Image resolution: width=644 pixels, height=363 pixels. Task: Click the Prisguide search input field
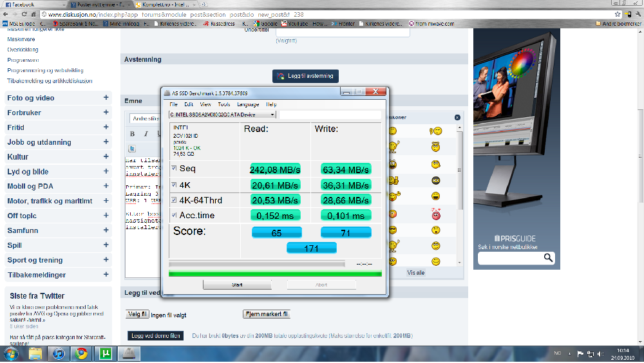pos(509,258)
